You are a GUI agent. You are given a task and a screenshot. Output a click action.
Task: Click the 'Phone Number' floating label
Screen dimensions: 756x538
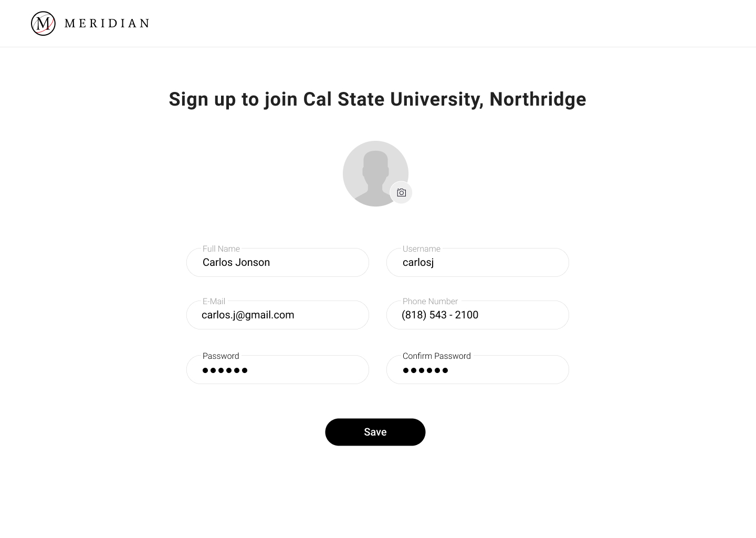coord(430,302)
